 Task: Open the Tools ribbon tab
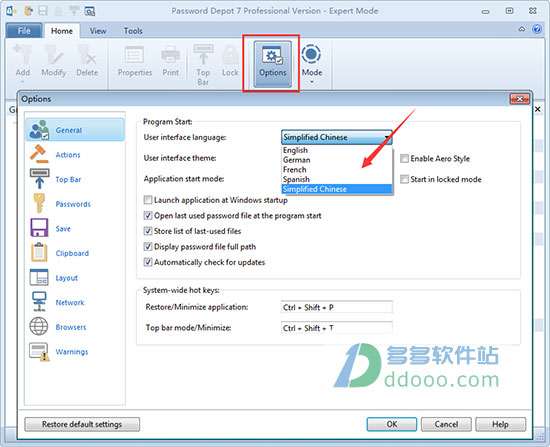[133, 31]
